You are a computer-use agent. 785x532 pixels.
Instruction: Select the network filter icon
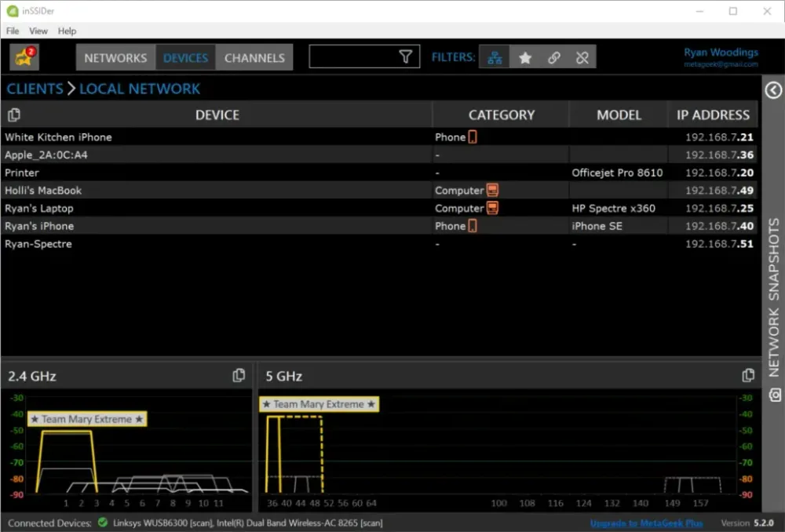click(x=494, y=56)
